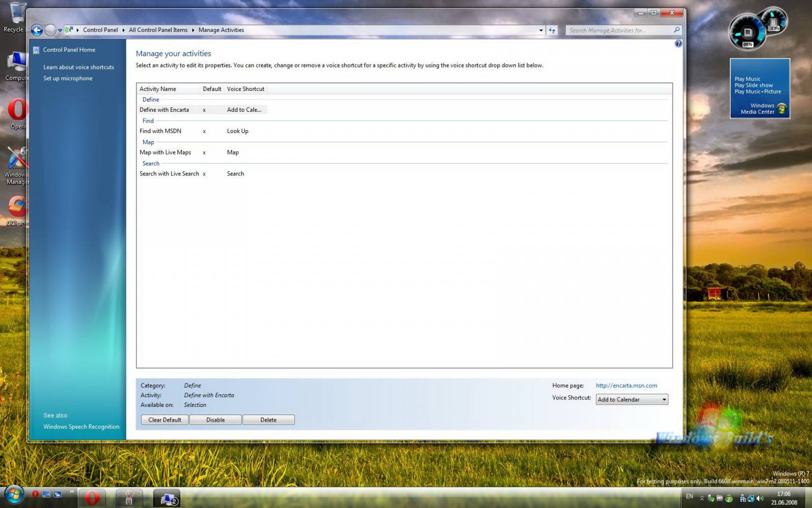Click Play Music in Media Center gadget
Screen dimensions: 812x508
tap(747, 79)
